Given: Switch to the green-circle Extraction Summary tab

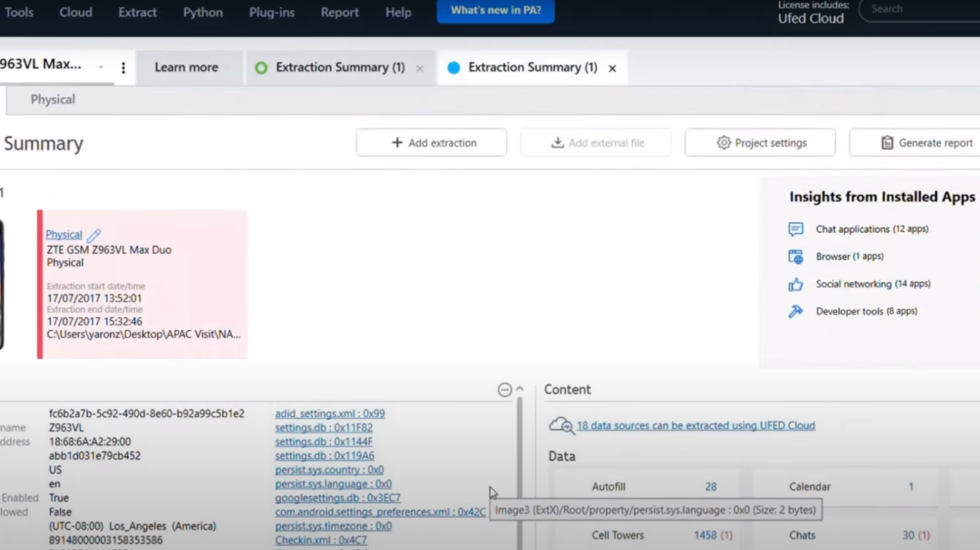Looking at the screenshot, I should (x=340, y=67).
